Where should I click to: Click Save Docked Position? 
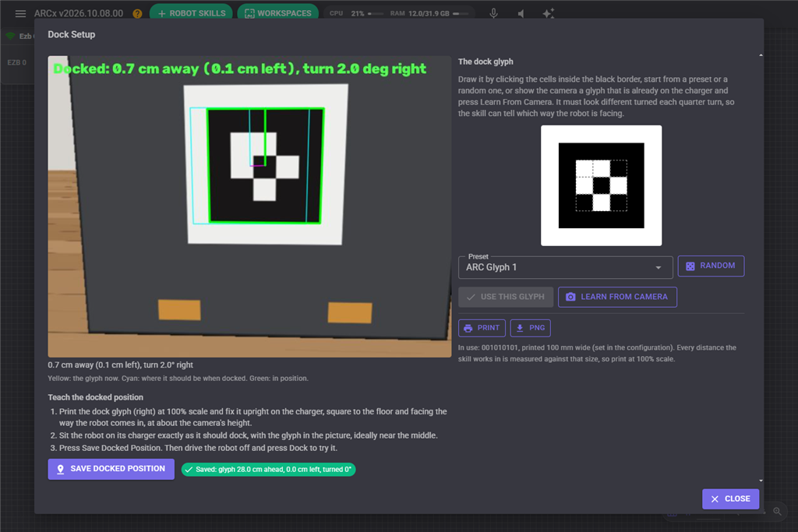[x=111, y=469]
